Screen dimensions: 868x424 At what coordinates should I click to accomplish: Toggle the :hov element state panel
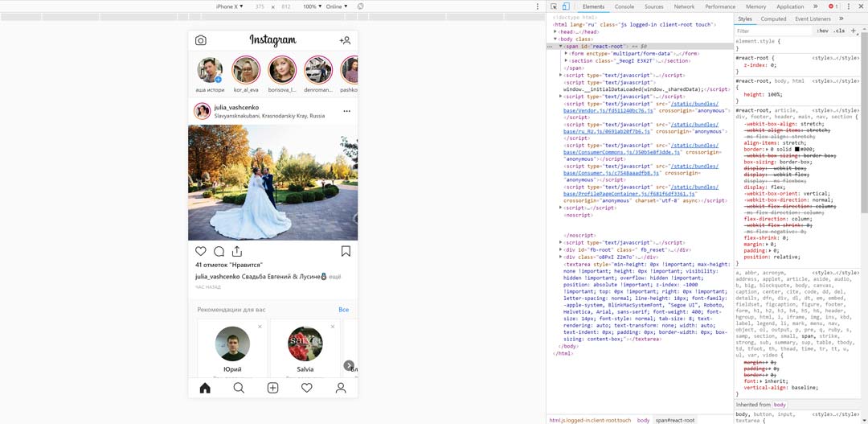click(x=822, y=31)
